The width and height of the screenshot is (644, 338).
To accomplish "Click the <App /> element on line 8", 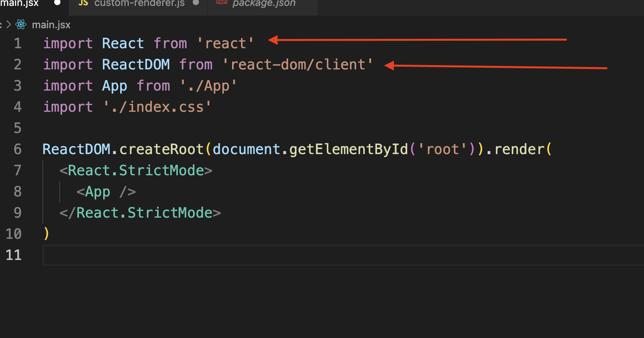I will click(x=106, y=191).
